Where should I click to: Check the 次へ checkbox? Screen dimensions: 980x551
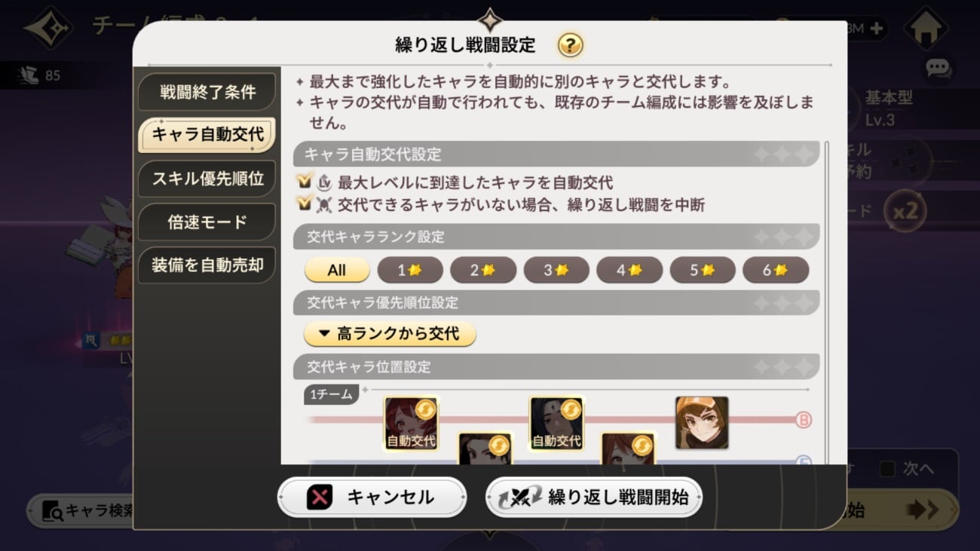point(888,469)
